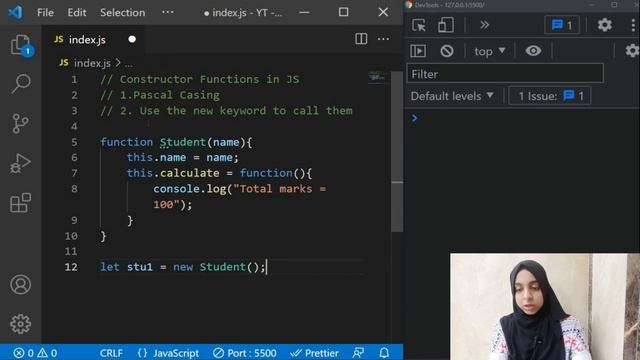Toggle the device toolbar in DevTools
Viewport: 640px width, 360px height.
pyautogui.click(x=445, y=25)
